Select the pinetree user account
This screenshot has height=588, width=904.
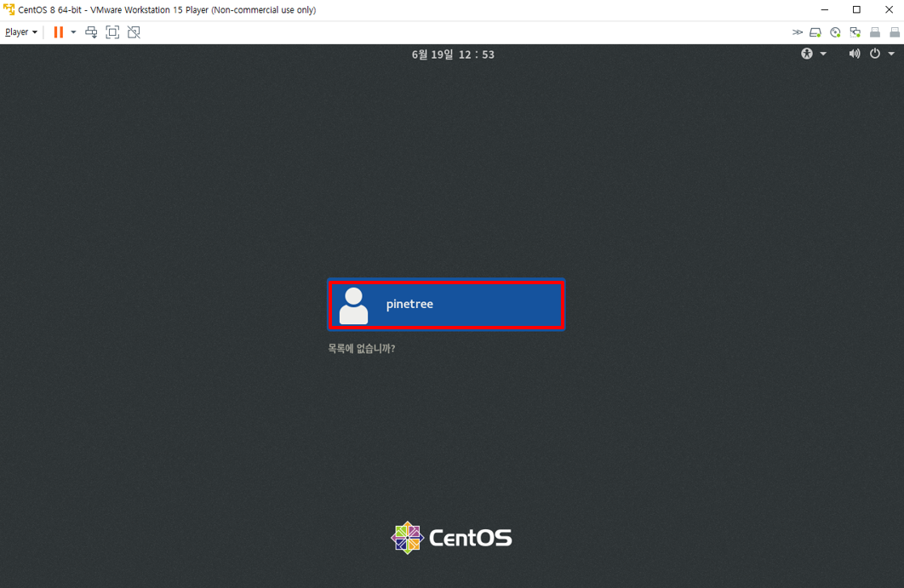[446, 305]
